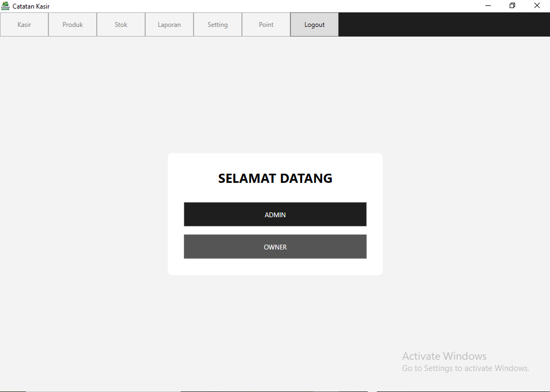The image size is (550, 392).
Task: Click the Go to Settings watermark line
Action: (x=465, y=368)
